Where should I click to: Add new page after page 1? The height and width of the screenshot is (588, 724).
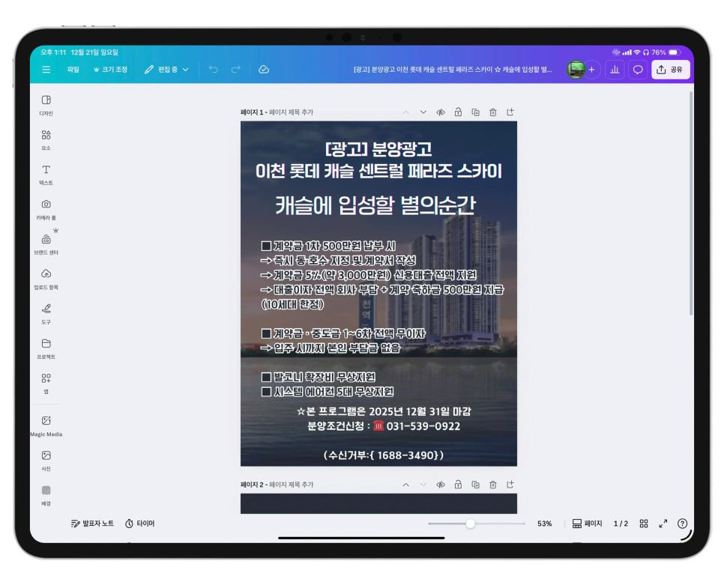510,112
